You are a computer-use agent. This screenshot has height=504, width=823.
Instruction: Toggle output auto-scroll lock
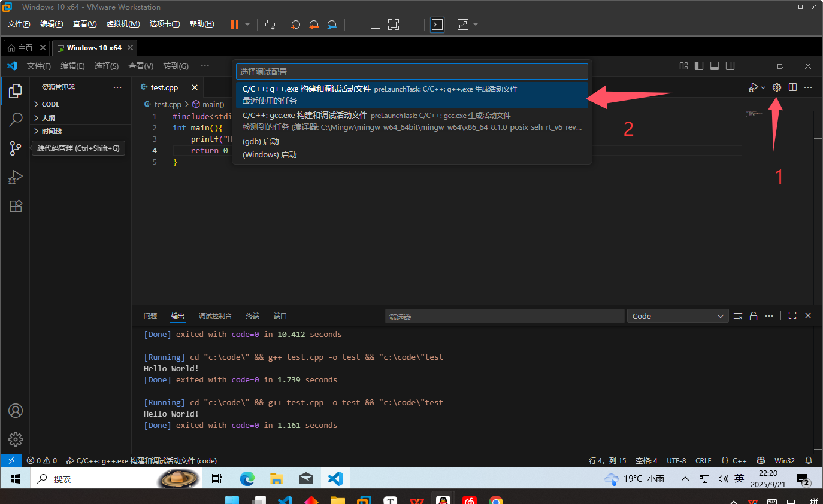(x=754, y=316)
